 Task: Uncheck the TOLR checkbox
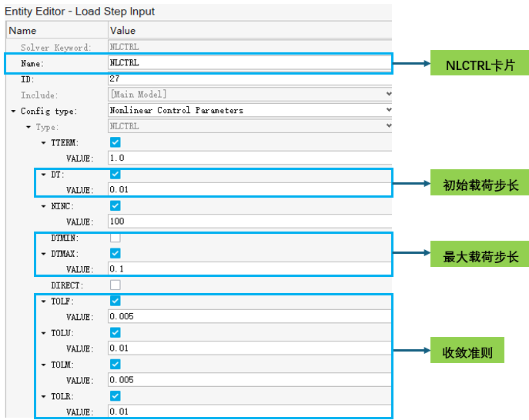tap(115, 396)
